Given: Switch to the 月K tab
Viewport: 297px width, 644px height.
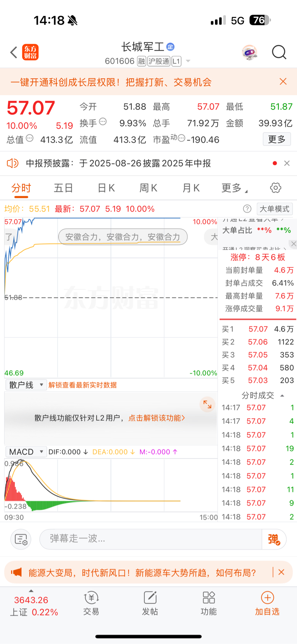Looking at the screenshot, I should pyautogui.click(x=191, y=188).
